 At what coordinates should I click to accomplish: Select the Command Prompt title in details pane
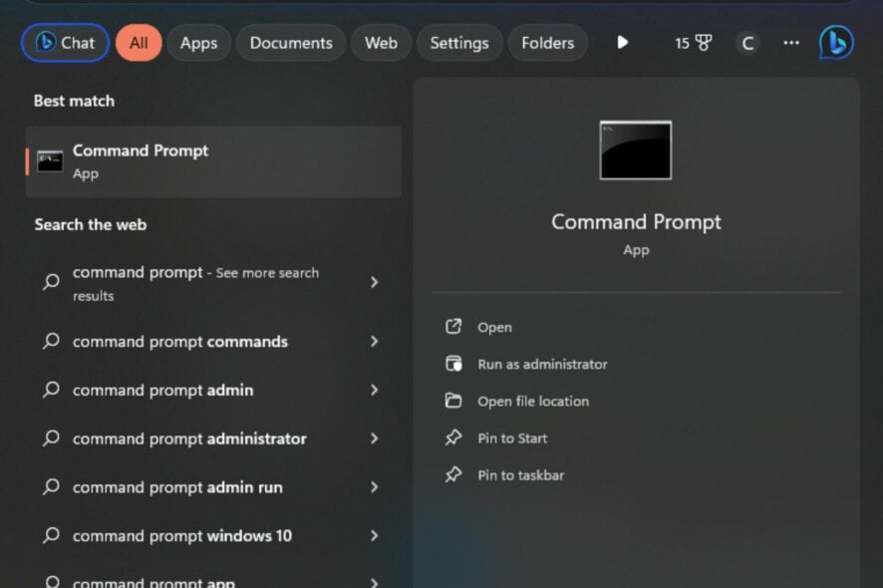click(637, 222)
